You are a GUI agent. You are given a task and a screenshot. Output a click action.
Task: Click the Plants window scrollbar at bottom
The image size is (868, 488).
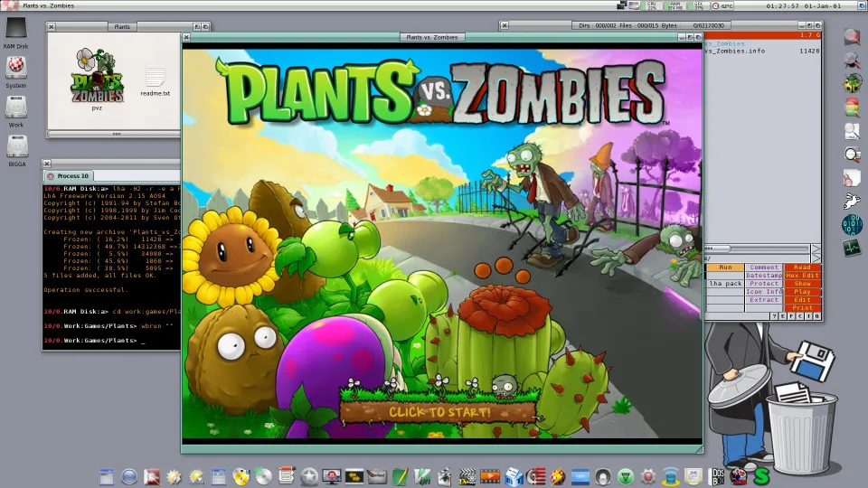click(115, 134)
